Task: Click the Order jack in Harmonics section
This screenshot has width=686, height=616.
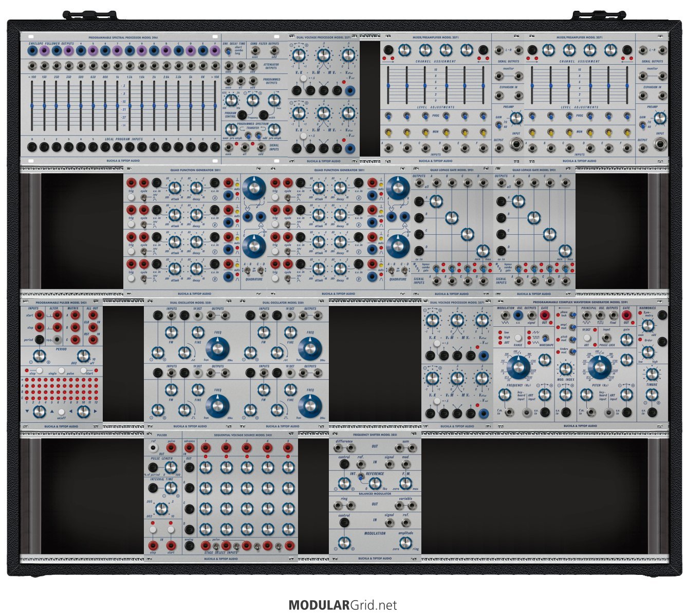Action: [x=662, y=342]
